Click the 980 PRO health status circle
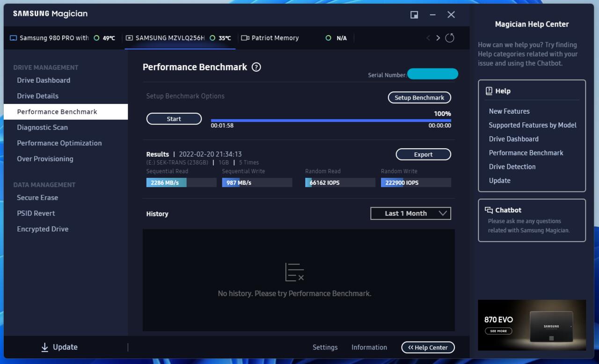Image resolution: width=599 pixels, height=364 pixels. 96,38
